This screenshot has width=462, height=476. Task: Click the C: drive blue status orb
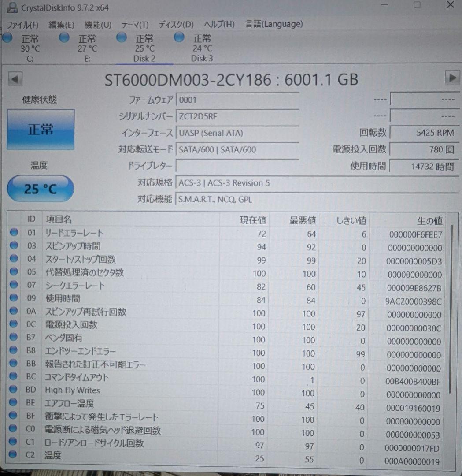tap(7, 38)
